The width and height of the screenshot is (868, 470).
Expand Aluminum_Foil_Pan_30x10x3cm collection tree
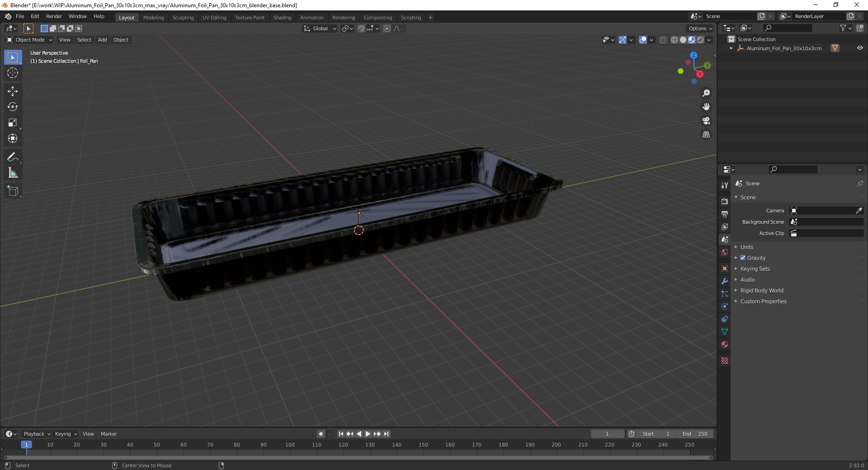pyautogui.click(x=731, y=48)
